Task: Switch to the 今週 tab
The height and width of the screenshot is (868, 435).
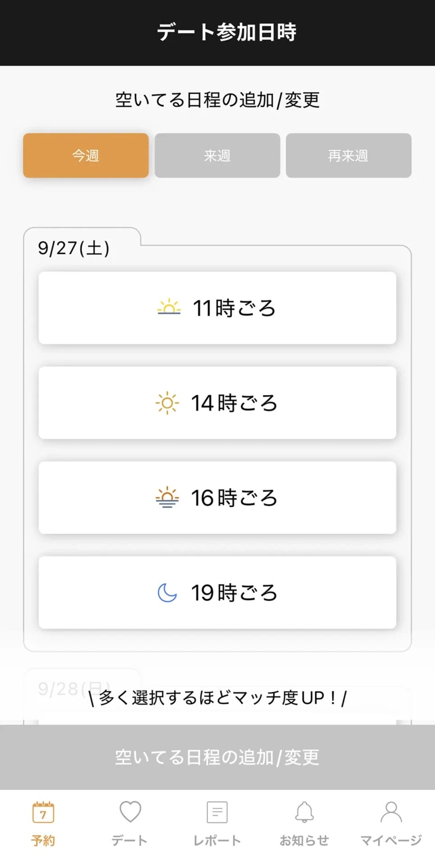Action: (x=86, y=156)
